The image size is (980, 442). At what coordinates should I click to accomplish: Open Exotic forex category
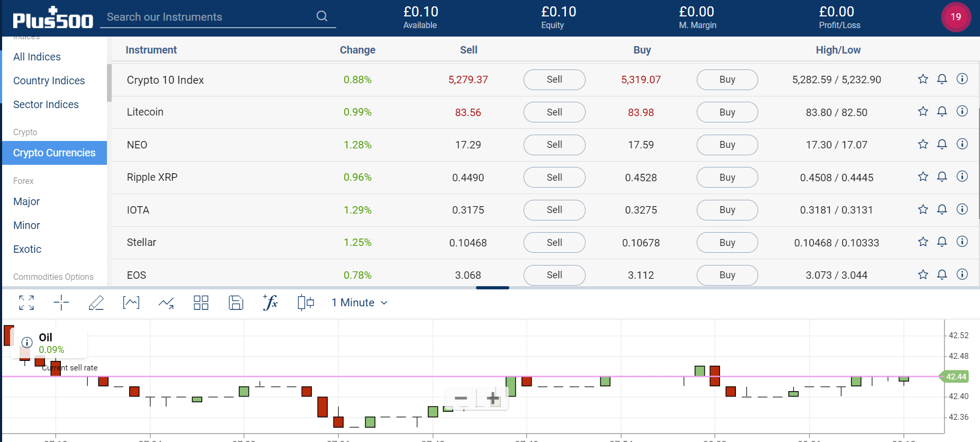click(x=27, y=249)
